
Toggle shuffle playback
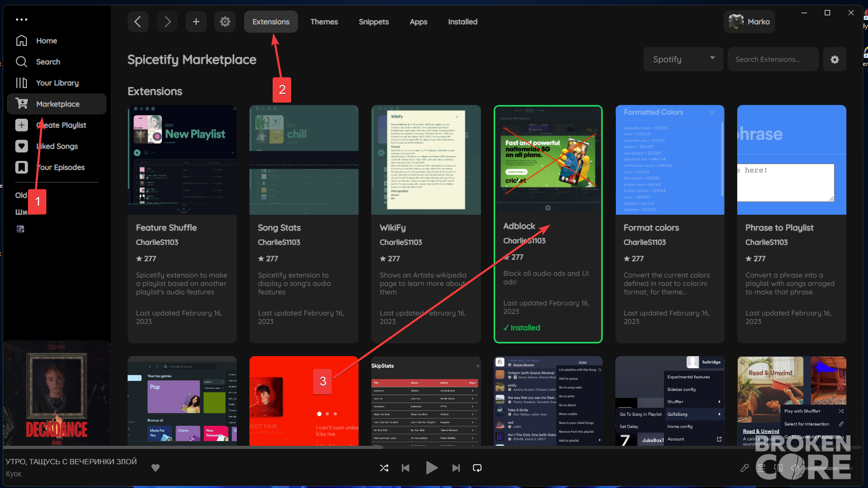[384, 468]
